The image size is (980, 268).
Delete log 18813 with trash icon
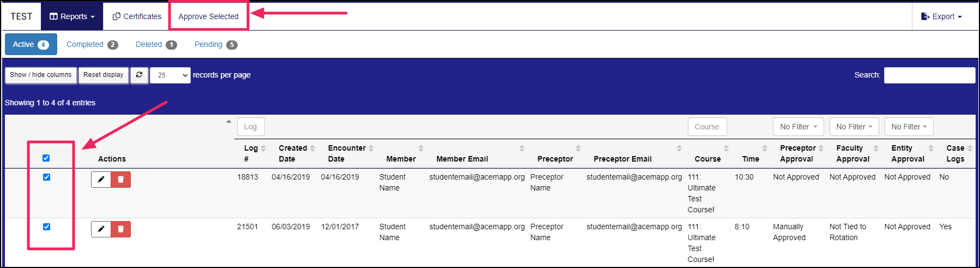pos(121,180)
